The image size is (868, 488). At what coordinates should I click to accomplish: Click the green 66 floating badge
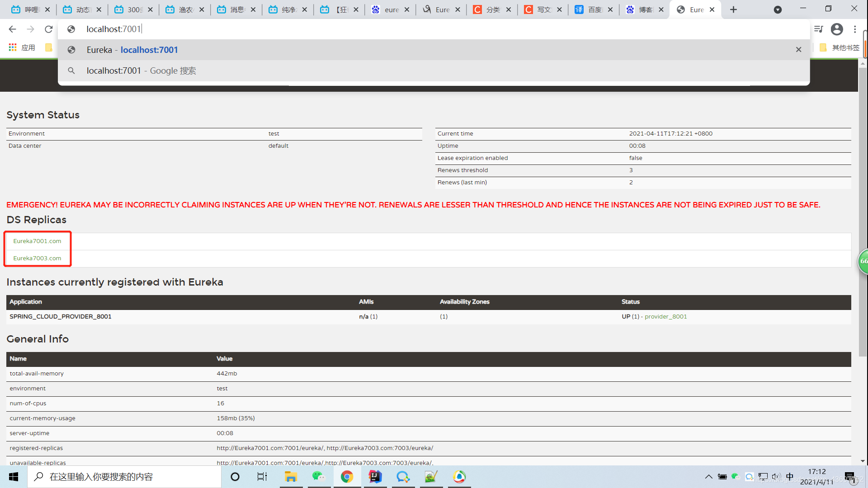click(863, 261)
